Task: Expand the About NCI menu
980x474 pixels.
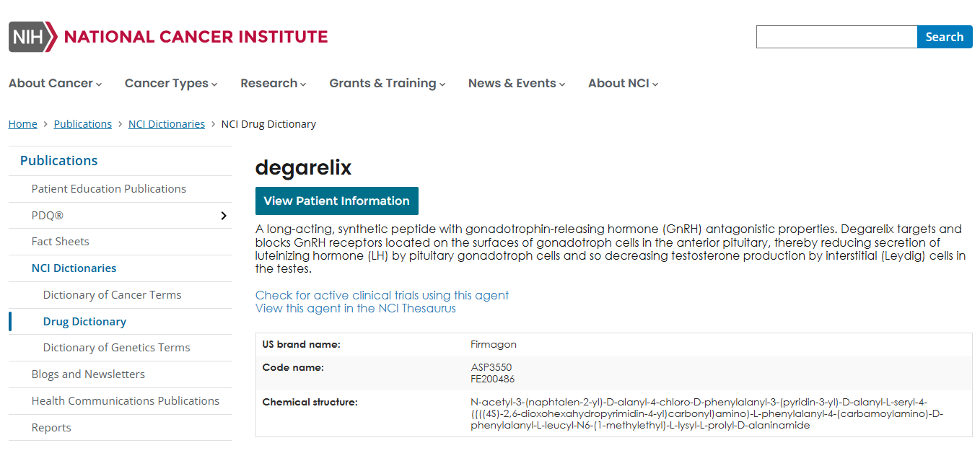Action: 655,84
